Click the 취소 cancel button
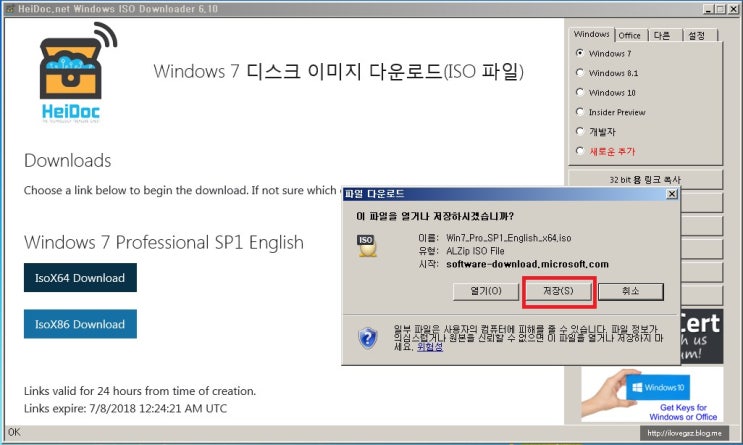The height and width of the screenshot is (445, 743). tap(631, 291)
